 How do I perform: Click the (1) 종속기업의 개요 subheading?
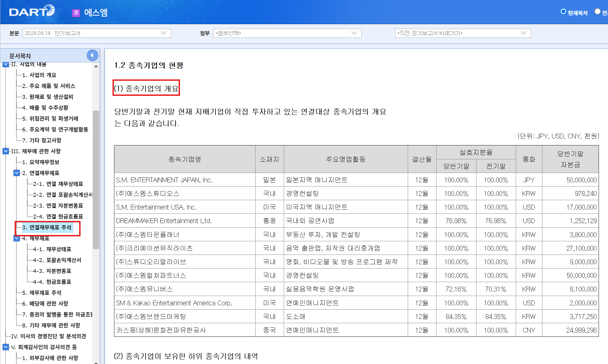click(x=146, y=88)
